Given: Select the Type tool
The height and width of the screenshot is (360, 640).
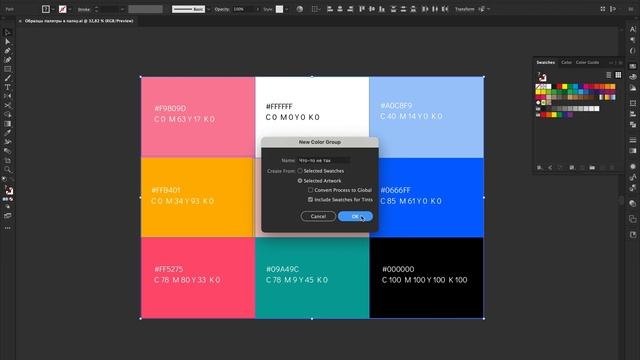Looking at the screenshot, I should pos(7,87).
